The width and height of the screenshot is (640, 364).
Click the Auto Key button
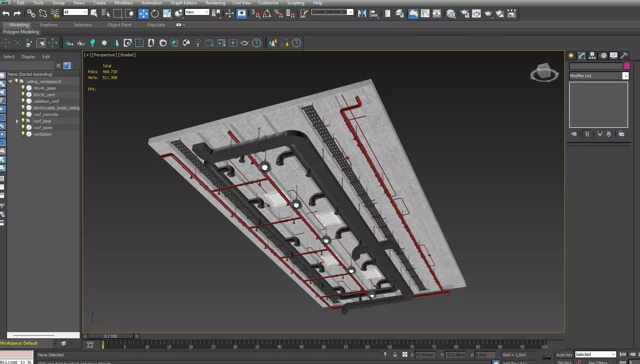click(x=564, y=355)
